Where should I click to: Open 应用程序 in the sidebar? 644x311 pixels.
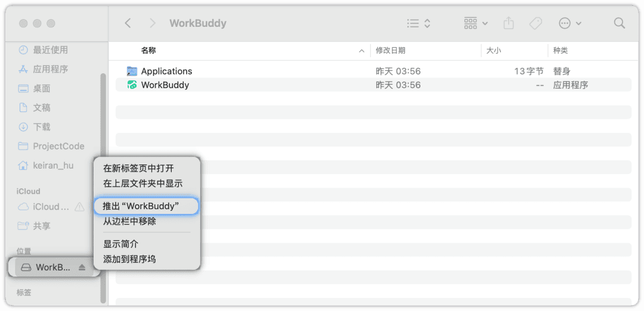[43, 69]
